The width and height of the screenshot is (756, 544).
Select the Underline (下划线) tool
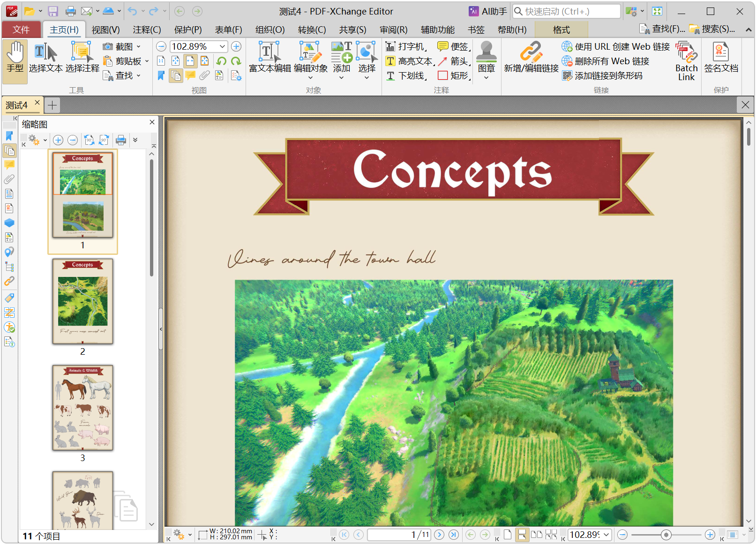[406, 75]
